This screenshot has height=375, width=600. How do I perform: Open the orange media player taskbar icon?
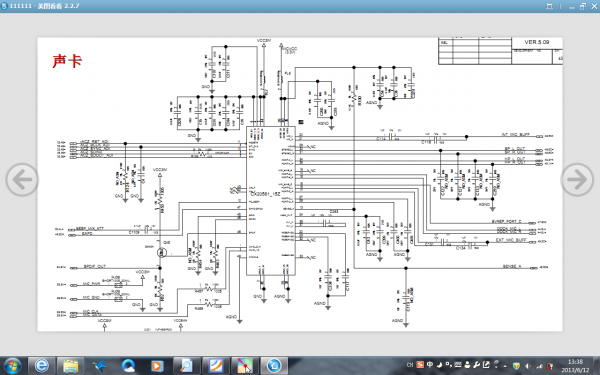[x=157, y=366]
